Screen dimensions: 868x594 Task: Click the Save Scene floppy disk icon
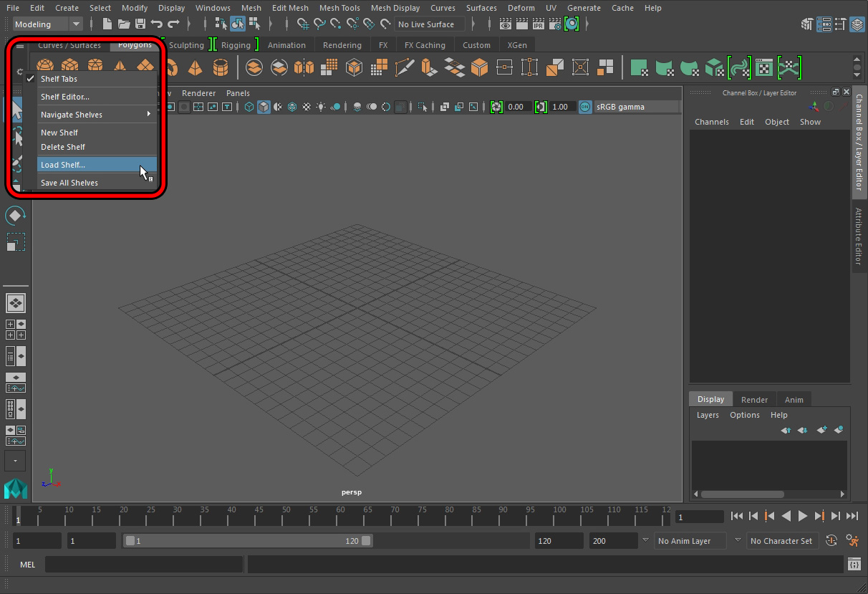coord(140,24)
